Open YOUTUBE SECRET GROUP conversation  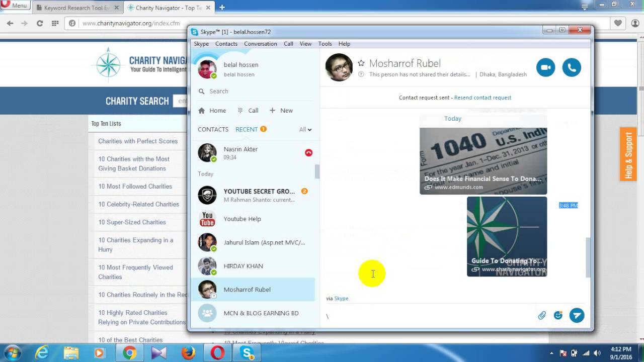(253, 195)
